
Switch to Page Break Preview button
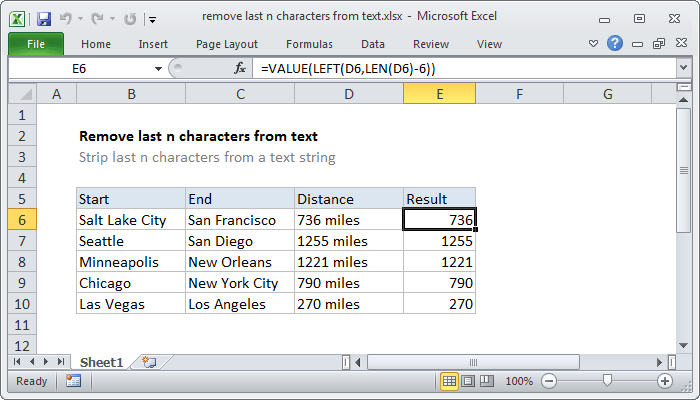[x=487, y=381]
